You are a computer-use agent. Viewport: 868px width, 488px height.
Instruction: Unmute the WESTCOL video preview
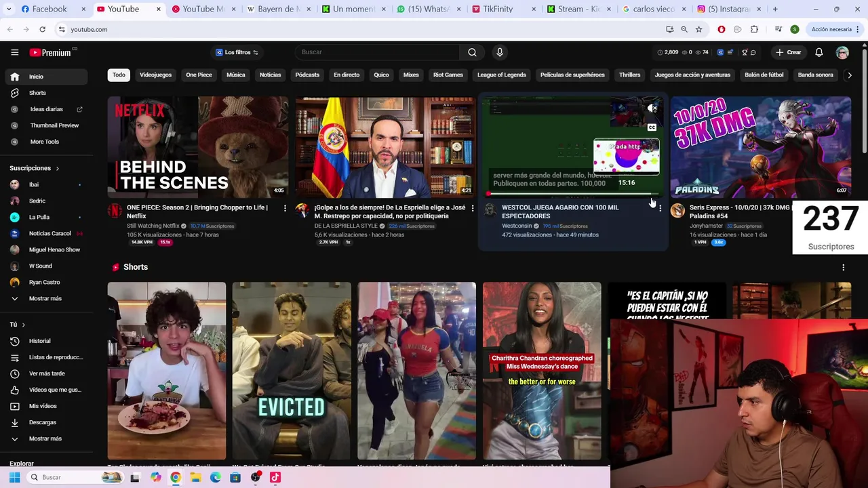[x=652, y=108]
